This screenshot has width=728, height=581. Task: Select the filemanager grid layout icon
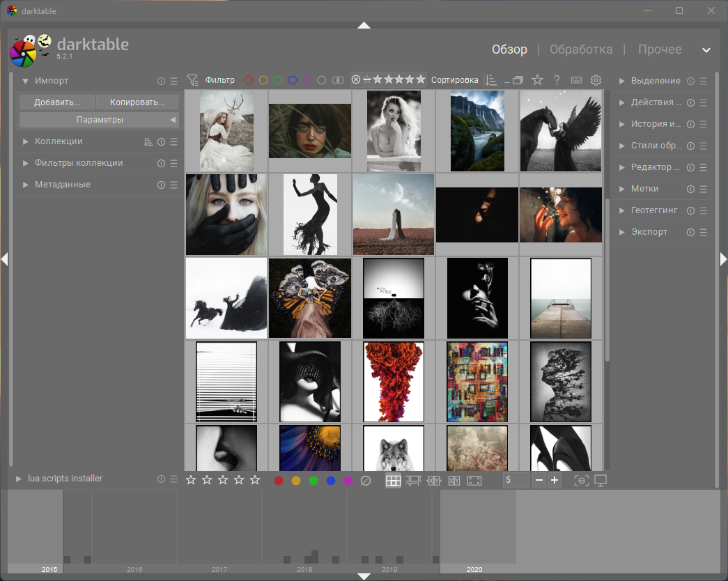tap(393, 481)
